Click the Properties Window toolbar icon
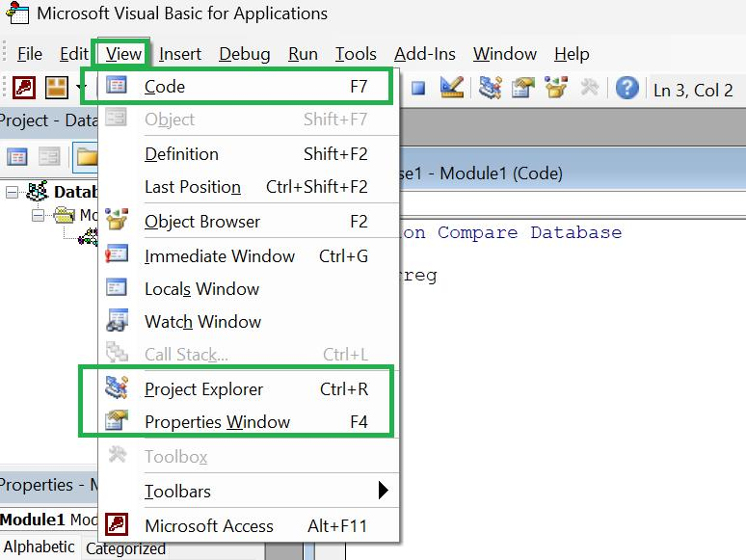The height and width of the screenshot is (560, 746). [x=522, y=88]
